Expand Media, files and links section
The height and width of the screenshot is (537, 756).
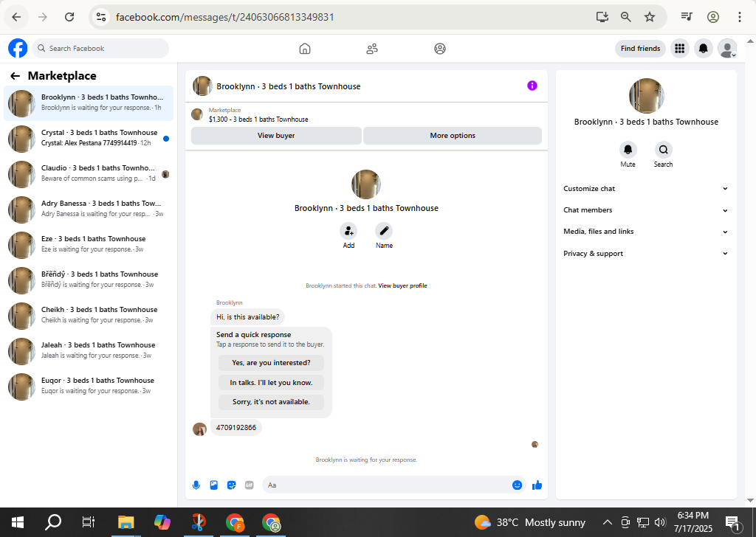click(x=645, y=232)
